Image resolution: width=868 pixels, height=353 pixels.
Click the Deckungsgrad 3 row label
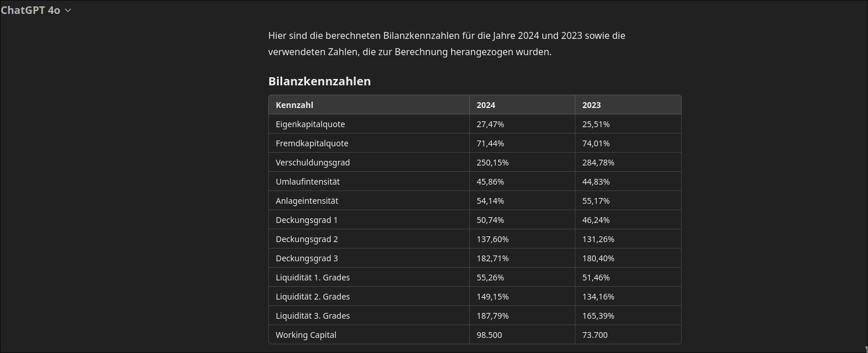point(307,258)
